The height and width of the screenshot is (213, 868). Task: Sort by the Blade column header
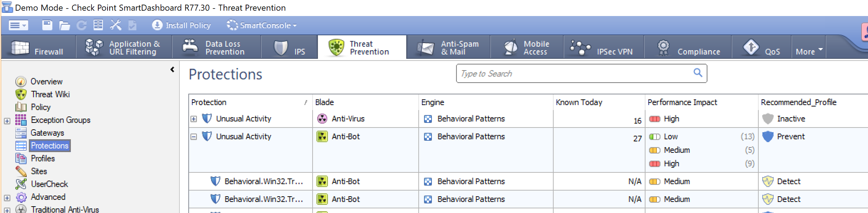pyautogui.click(x=365, y=102)
